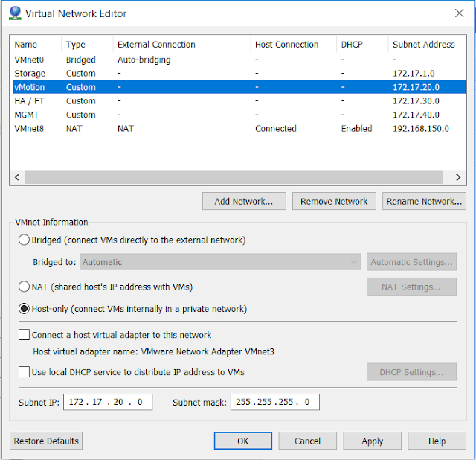
Task: Click the Enabled DHCP cell in VMnet8 row
Action: click(357, 128)
